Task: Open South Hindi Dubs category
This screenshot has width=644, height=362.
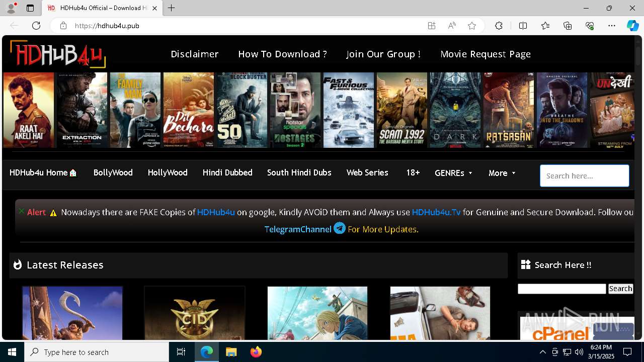Action: coord(299,172)
